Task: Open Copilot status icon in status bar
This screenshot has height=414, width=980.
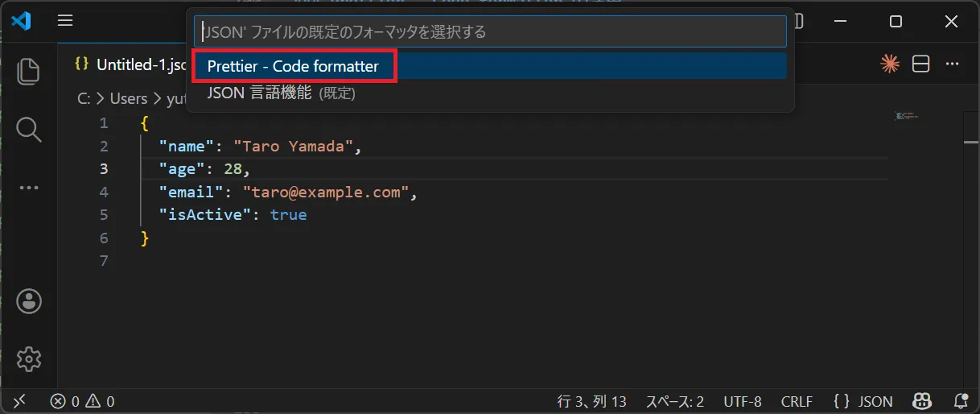Action: (920, 401)
